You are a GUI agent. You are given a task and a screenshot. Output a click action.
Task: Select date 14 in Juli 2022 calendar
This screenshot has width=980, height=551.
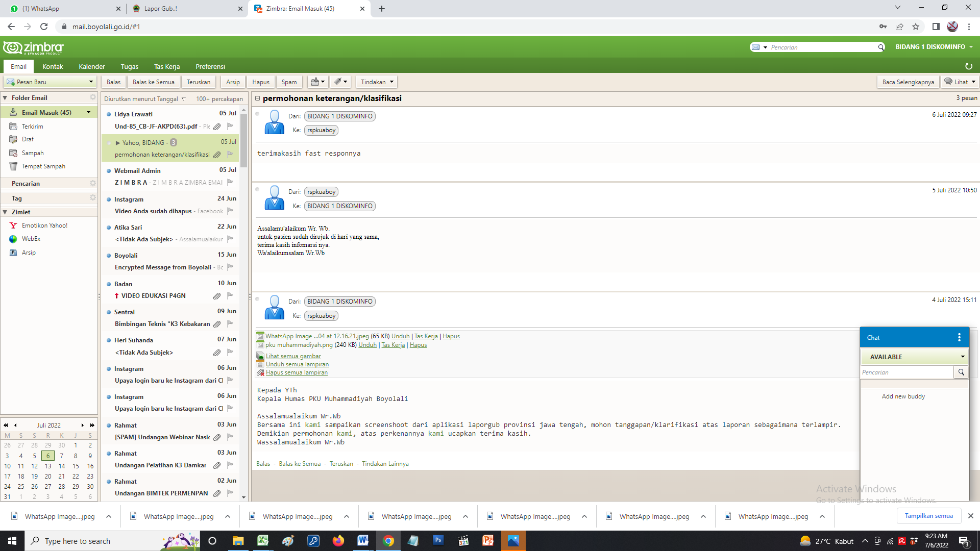[61, 466]
